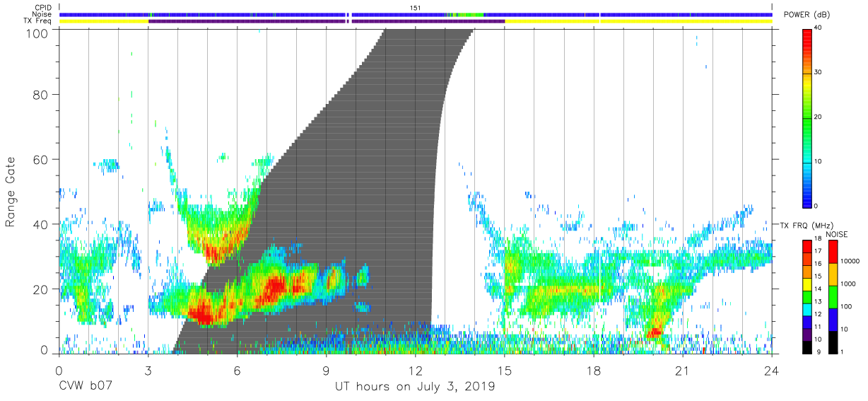Click the 60 tick on the Range Gate axis
868x401 pixels.
tap(42, 159)
